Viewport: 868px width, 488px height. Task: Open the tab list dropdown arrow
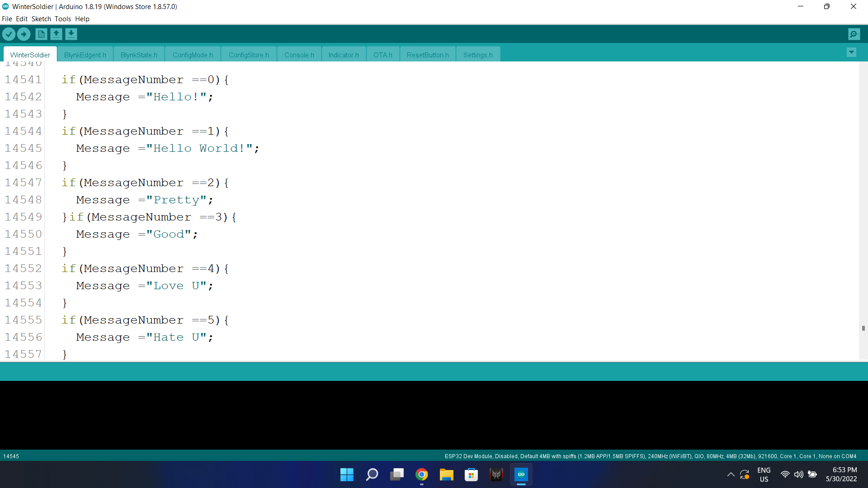(852, 52)
